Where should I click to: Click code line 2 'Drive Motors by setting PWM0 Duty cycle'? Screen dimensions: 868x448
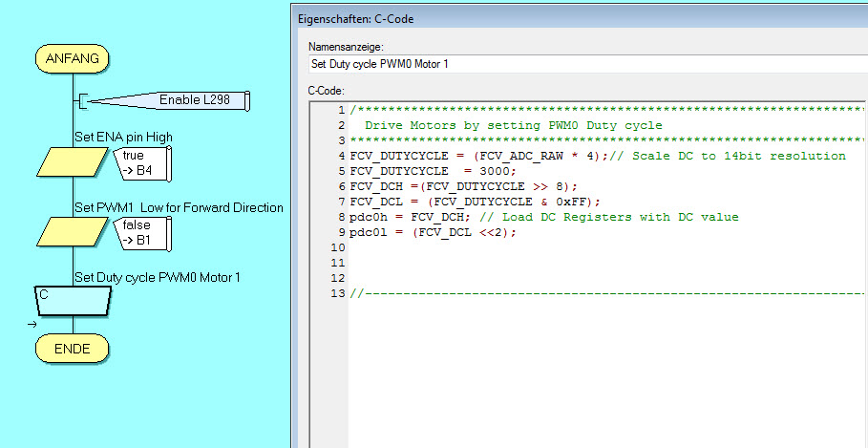[513, 125]
